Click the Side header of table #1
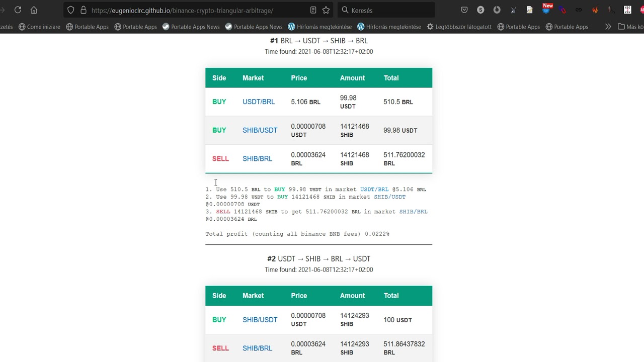644x362 pixels. (x=219, y=78)
